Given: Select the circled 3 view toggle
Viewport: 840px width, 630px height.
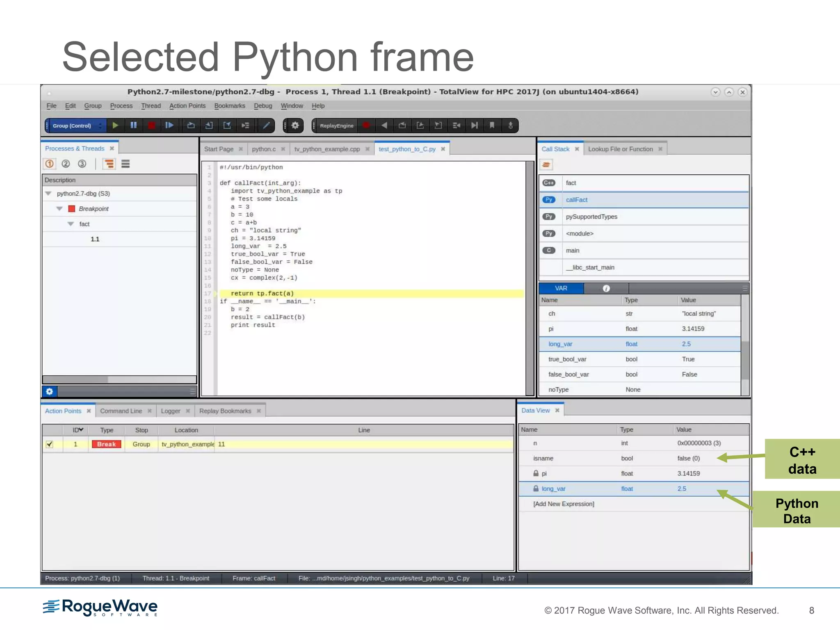Looking at the screenshot, I should point(82,164).
